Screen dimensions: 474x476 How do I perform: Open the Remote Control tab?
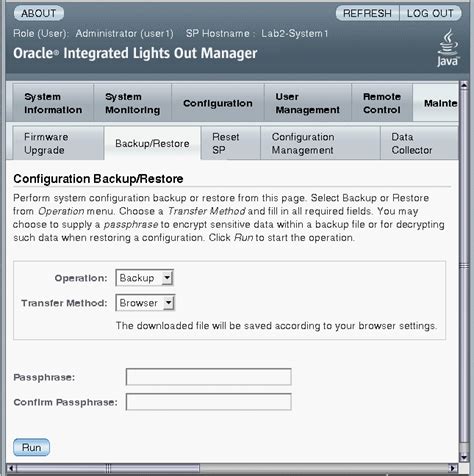click(382, 103)
